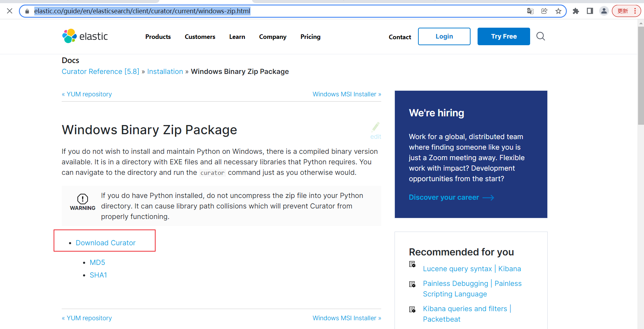Open the site search magnifier
Image resolution: width=644 pixels, height=329 pixels.
coord(541,36)
